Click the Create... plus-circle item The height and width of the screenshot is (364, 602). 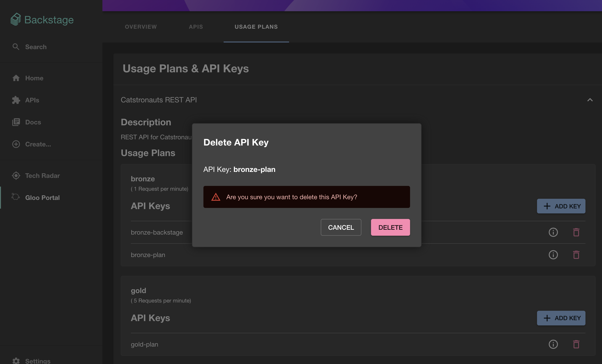click(16, 144)
